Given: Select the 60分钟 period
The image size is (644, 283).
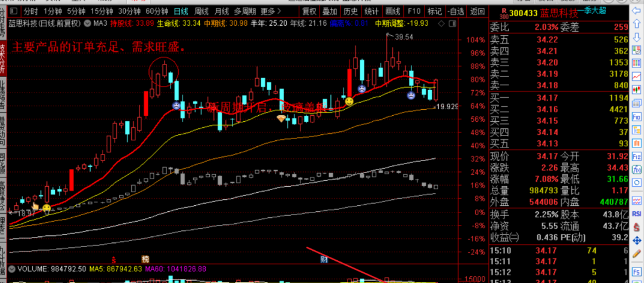Looking at the screenshot, I should 157,11.
